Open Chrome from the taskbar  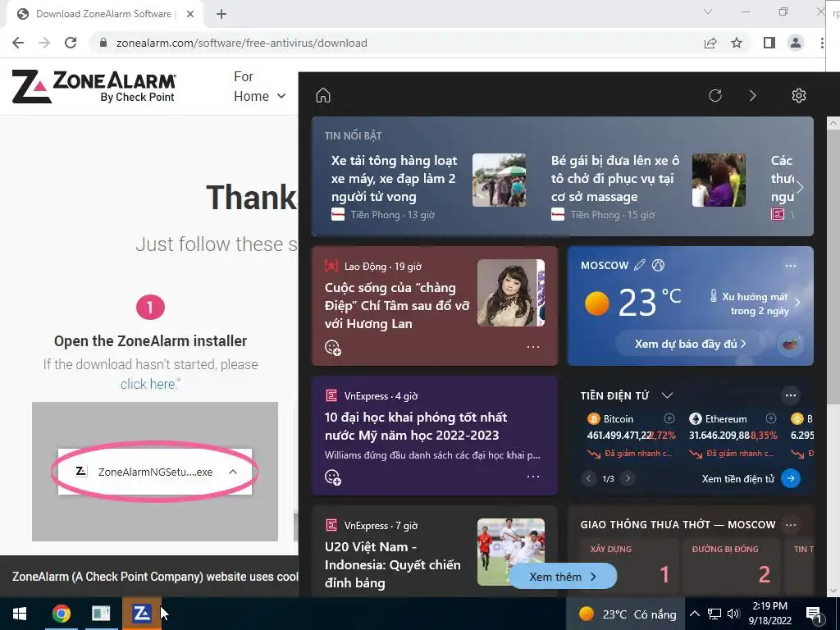click(61, 614)
